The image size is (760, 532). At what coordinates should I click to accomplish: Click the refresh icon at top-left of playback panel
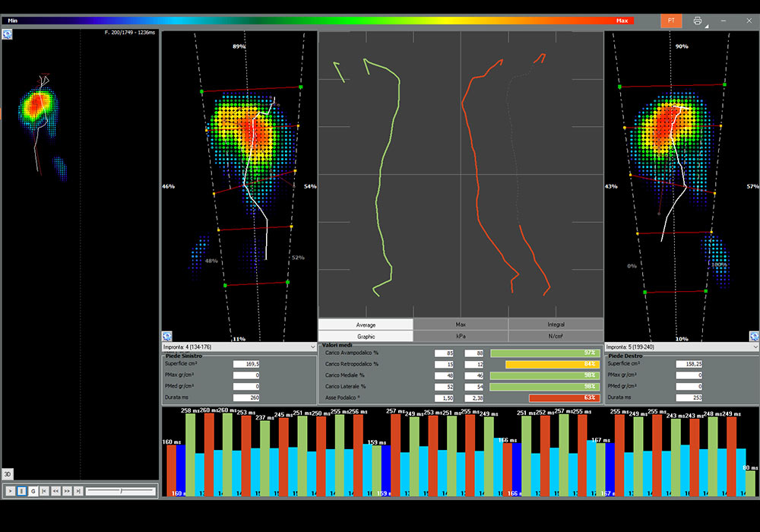click(7, 35)
